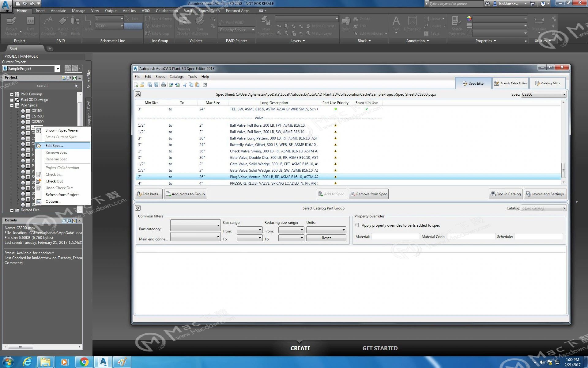Select the Plug Valve, Venturi row
This screenshot has height=368, width=588.
(x=348, y=177)
